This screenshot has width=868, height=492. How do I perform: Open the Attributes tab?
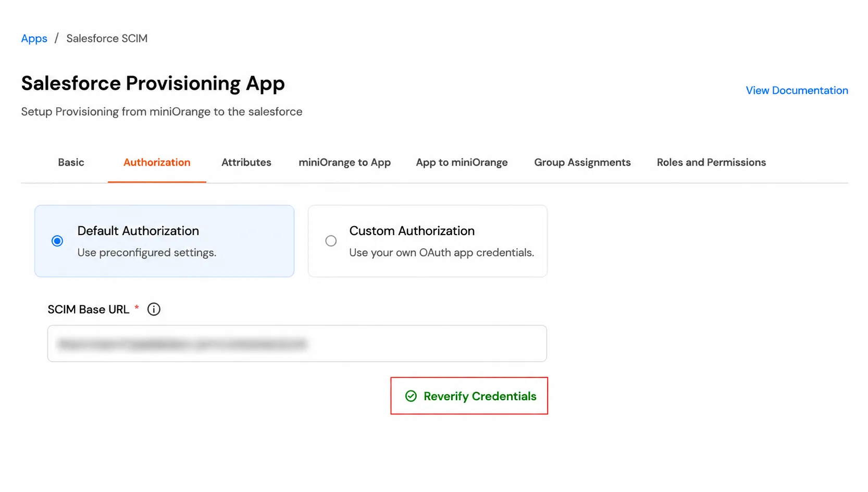pos(246,162)
